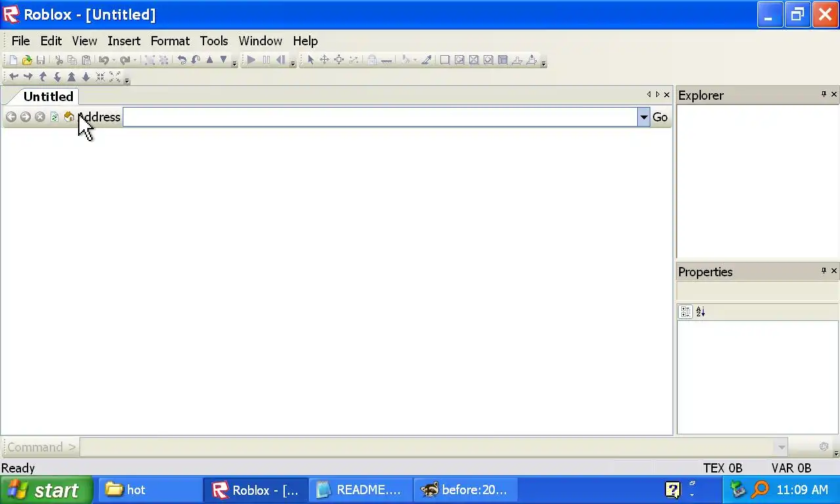
Task: Click into the Command input field
Action: [x=427, y=447]
